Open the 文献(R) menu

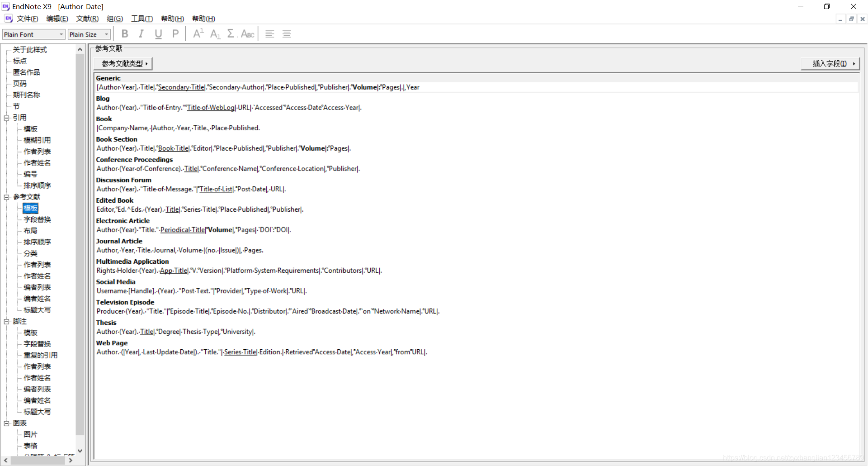click(x=87, y=19)
